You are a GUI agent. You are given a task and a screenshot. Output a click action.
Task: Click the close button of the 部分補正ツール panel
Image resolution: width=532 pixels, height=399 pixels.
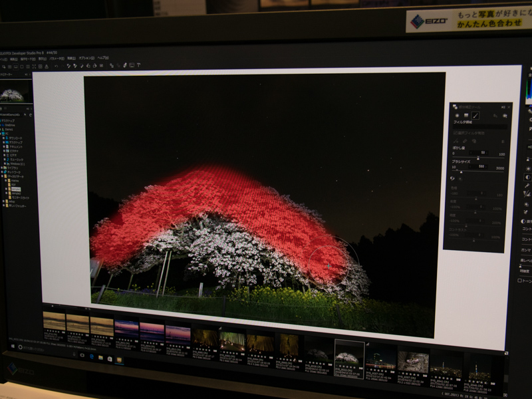point(508,107)
